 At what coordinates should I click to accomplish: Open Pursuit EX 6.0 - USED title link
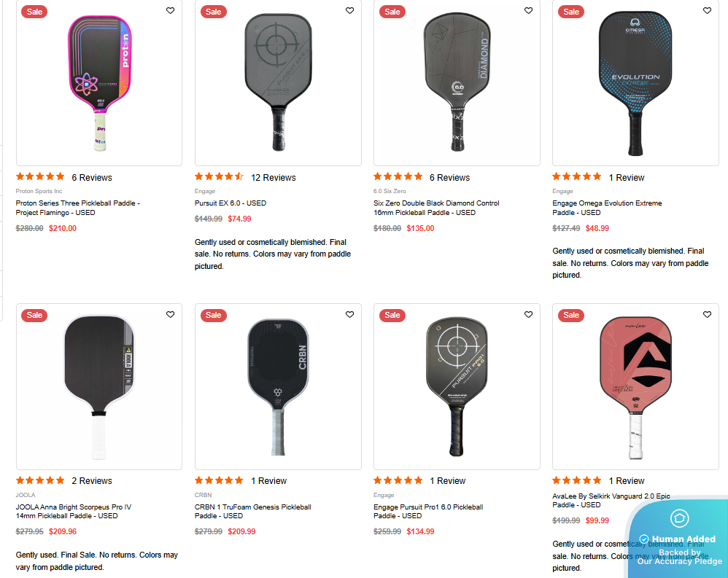tap(231, 203)
